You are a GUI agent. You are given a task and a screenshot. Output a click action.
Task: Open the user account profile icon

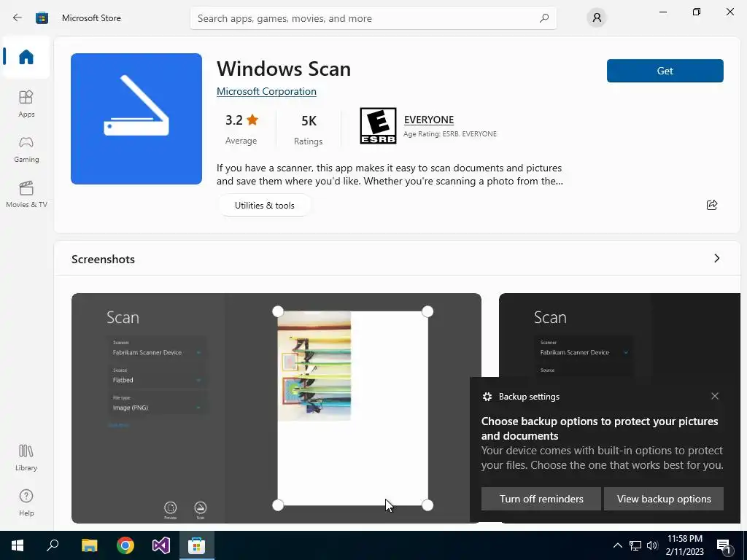tap(597, 18)
